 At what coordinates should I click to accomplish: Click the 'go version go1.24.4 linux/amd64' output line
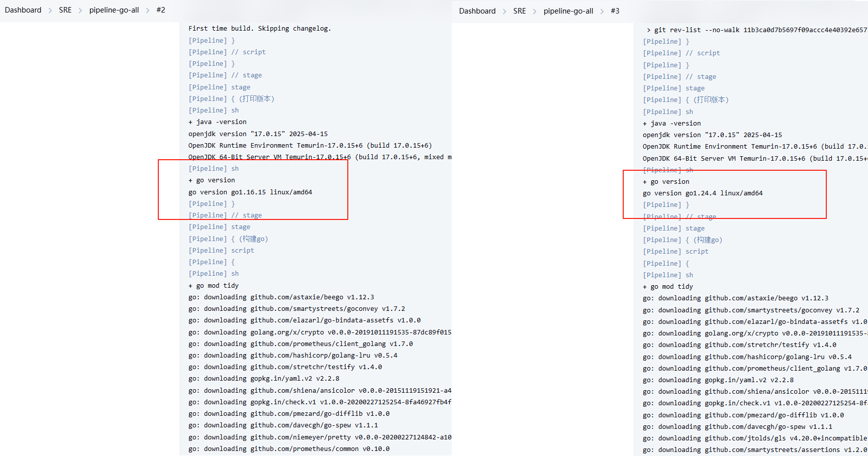[x=703, y=193]
